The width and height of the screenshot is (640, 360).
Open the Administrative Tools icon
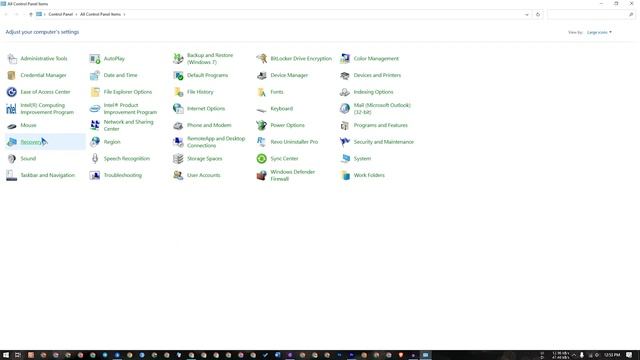[12, 59]
